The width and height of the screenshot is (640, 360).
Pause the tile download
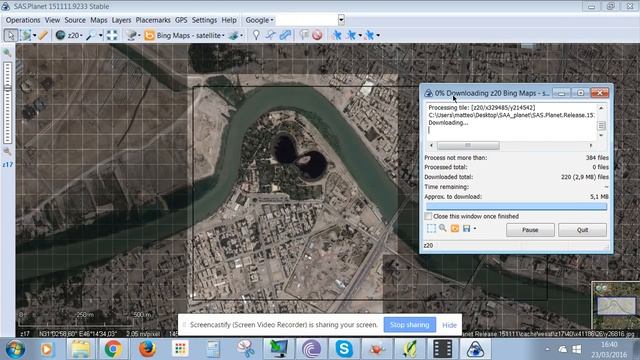tap(530, 230)
